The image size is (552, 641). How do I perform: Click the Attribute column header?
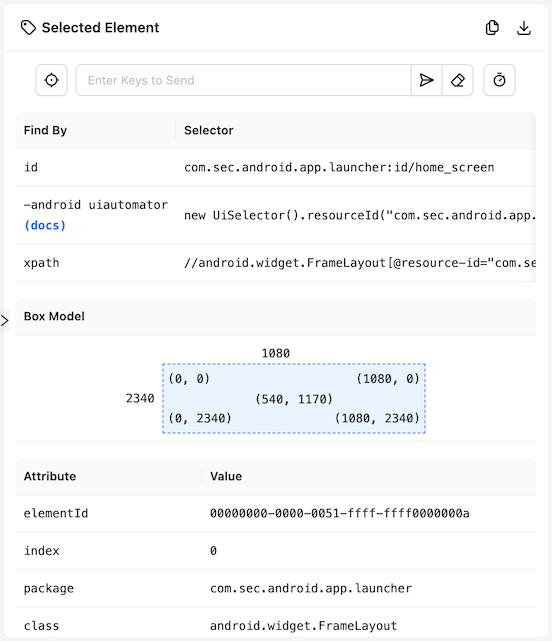point(50,476)
